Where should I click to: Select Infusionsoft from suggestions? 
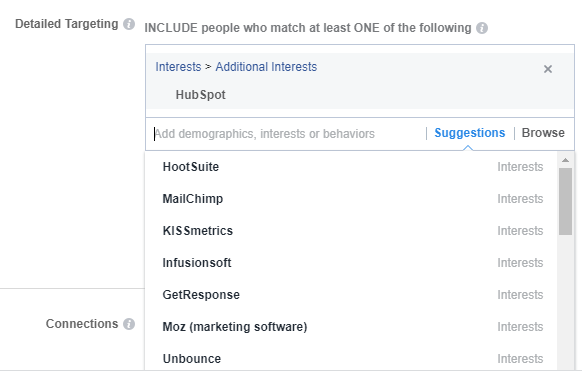point(352,263)
